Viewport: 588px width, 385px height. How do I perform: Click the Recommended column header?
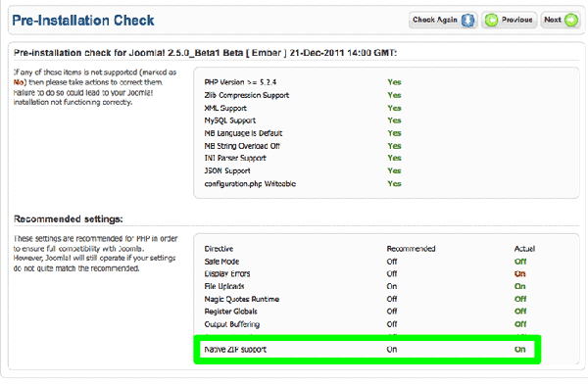point(411,249)
